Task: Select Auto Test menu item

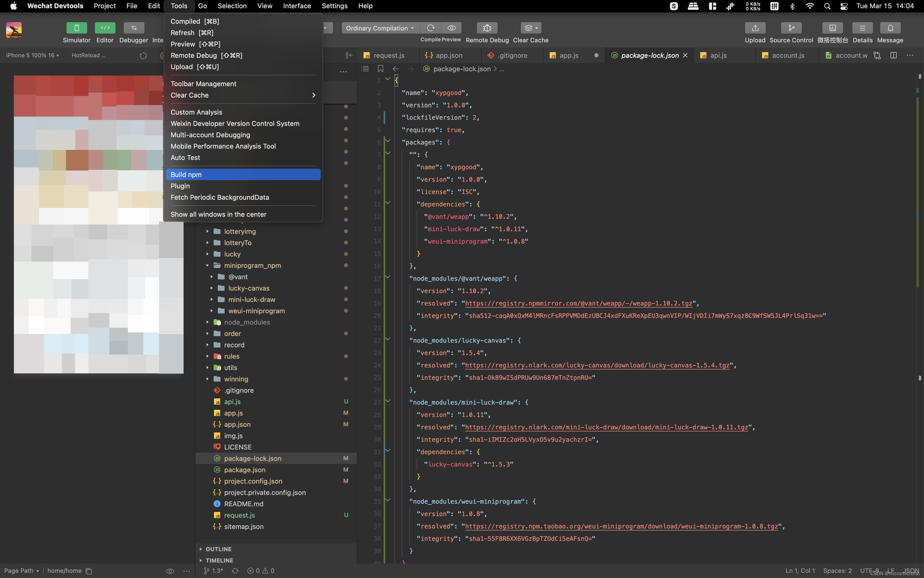Action: coord(243,157)
